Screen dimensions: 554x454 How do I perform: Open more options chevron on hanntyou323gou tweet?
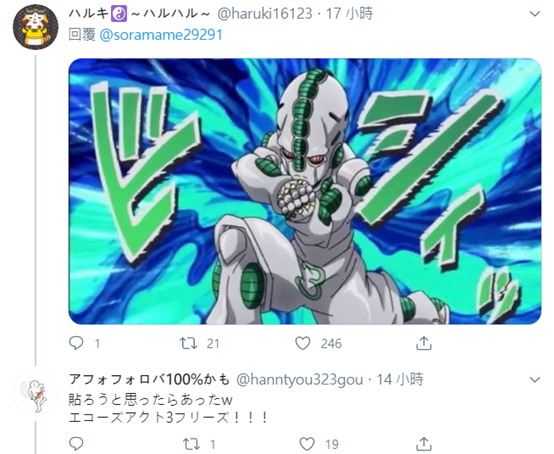535,379
